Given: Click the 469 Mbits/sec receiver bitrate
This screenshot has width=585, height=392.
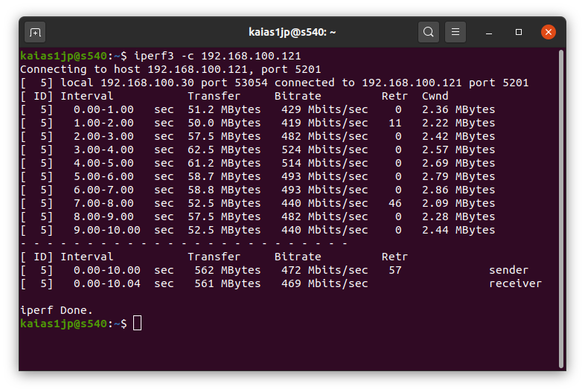Looking at the screenshot, I should click(325, 284).
